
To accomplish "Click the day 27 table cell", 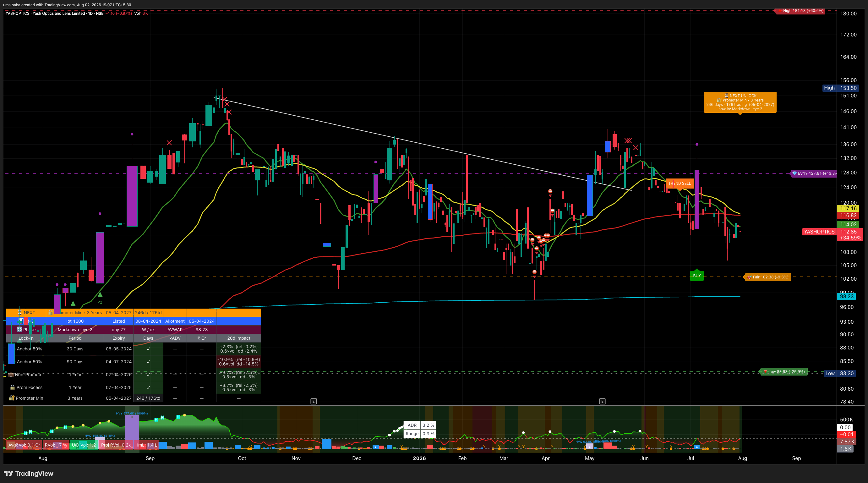I will click(x=119, y=330).
